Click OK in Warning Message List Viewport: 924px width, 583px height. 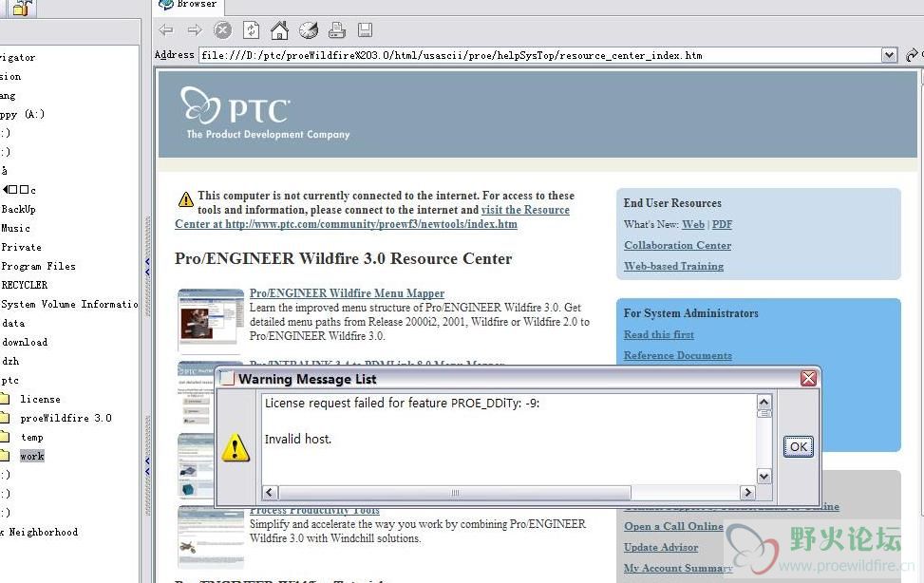799,447
